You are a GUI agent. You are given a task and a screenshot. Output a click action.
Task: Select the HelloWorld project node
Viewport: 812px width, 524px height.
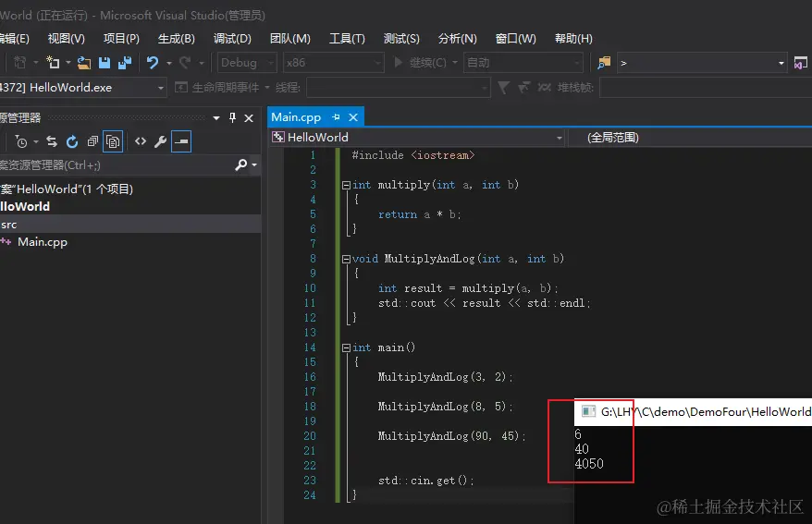coord(25,206)
